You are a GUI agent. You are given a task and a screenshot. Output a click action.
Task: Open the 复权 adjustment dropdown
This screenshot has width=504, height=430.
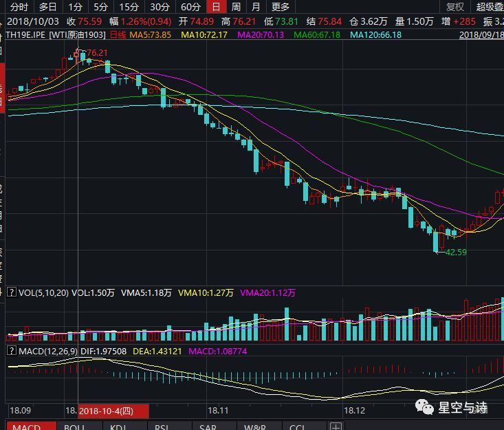click(455, 7)
